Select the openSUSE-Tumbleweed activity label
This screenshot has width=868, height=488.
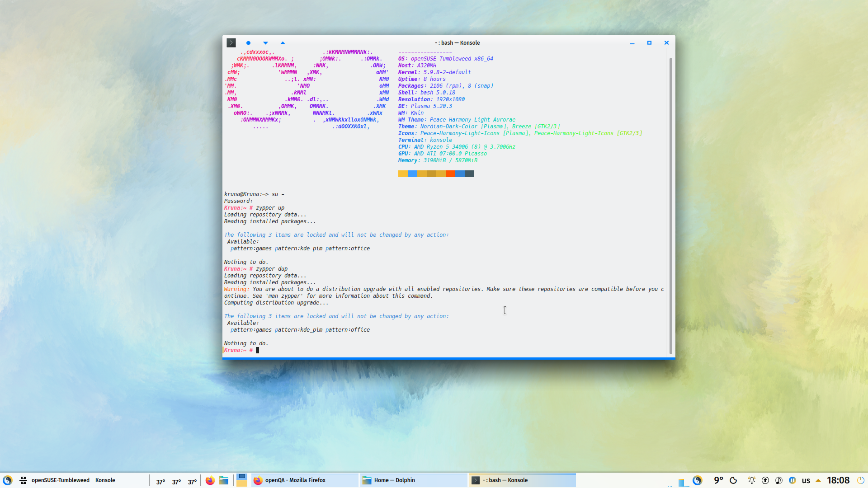pos(60,480)
